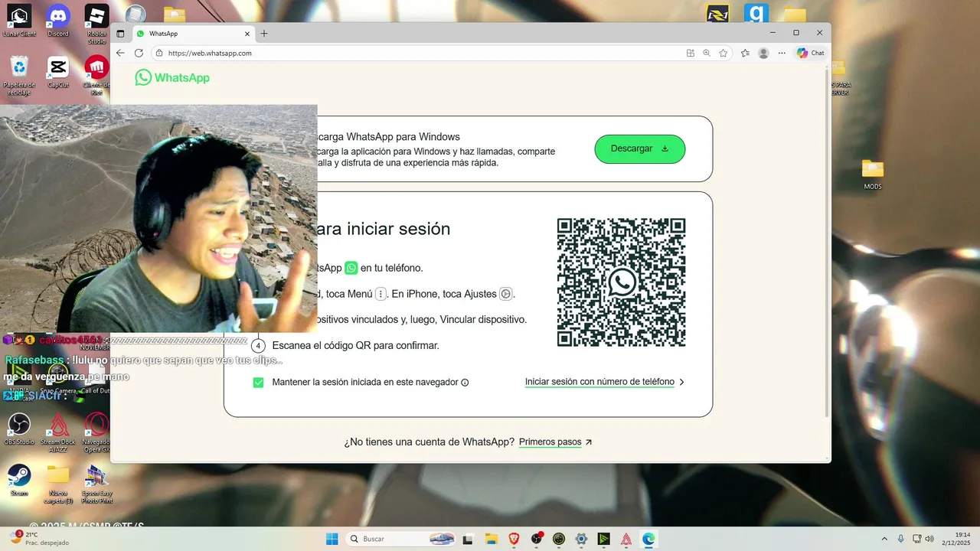Open CapCut desktop shortcut
Viewport: 980px width, 551px height.
click(58, 73)
